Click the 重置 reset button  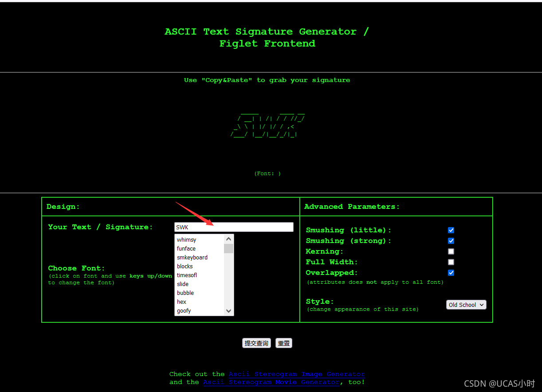coord(284,343)
